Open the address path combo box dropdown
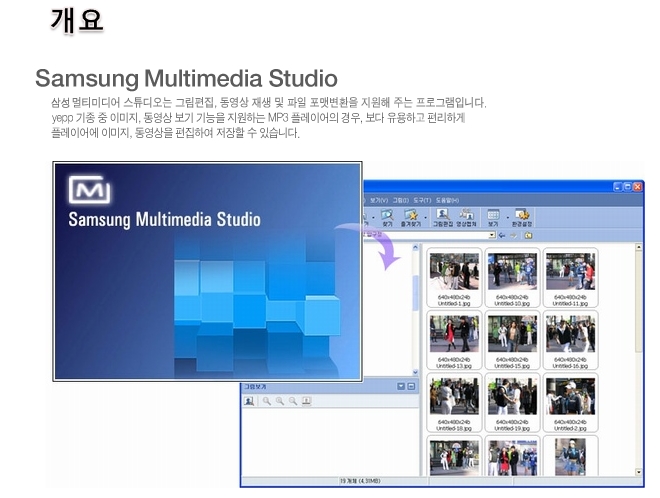The height and width of the screenshot is (498, 660). point(492,235)
